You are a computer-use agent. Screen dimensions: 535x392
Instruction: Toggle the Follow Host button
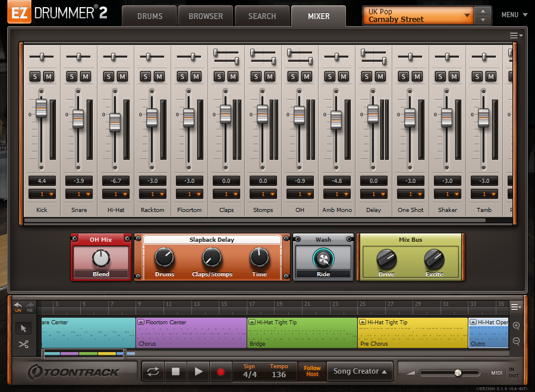pyautogui.click(x=312, y=371)
